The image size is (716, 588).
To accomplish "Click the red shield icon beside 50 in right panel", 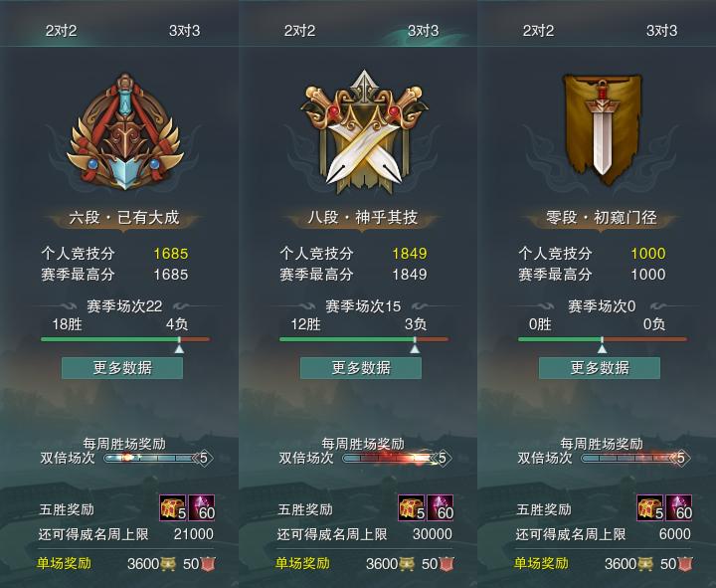I will click(685, 564).
